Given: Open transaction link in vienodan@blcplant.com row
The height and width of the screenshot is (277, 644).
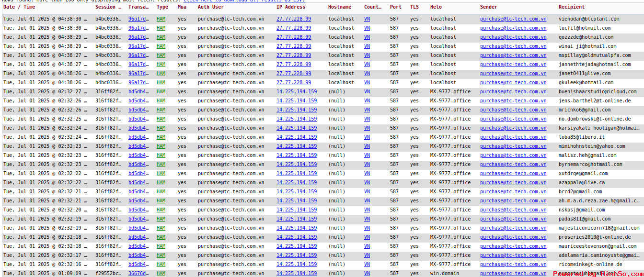Looking at the screenshot, I should [x=138, y=19].
